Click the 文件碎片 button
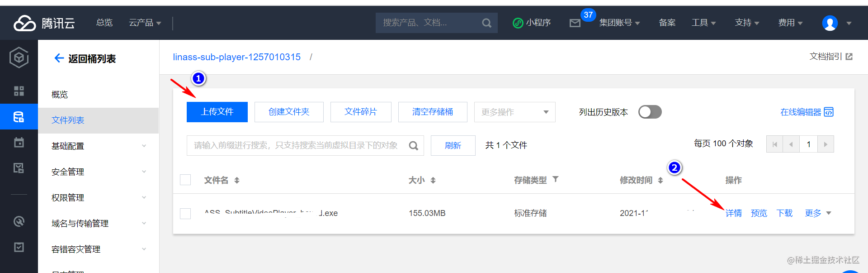 [361, 112]
